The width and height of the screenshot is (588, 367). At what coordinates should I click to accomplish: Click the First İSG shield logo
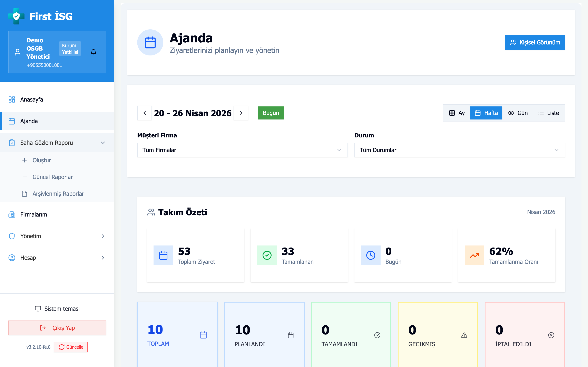[x=16, y=16]
